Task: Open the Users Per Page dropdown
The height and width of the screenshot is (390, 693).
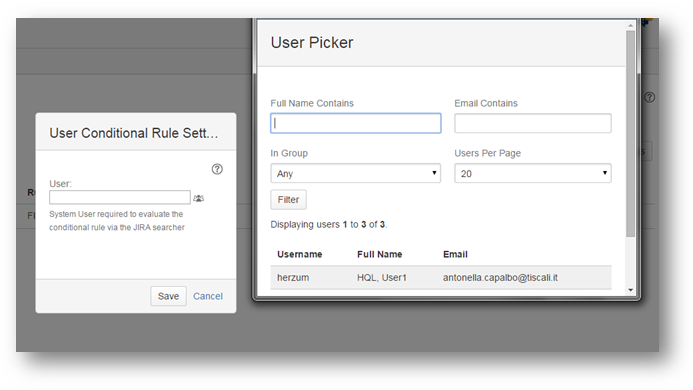Action: coord(533,173)
